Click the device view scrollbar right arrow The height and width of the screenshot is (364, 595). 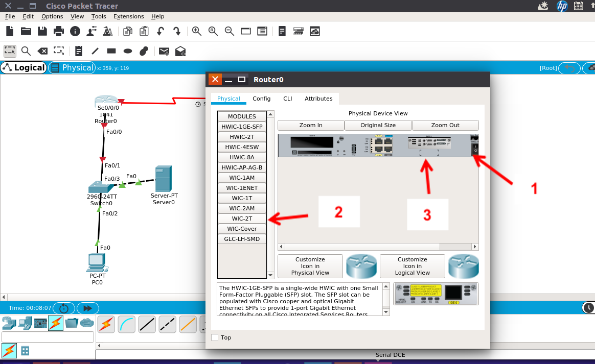tap(474, 246)
